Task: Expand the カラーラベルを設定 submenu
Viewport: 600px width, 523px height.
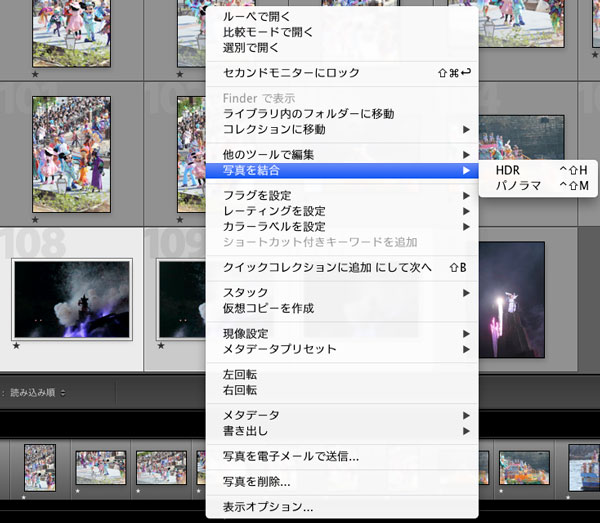Action: tap(342, 227)
